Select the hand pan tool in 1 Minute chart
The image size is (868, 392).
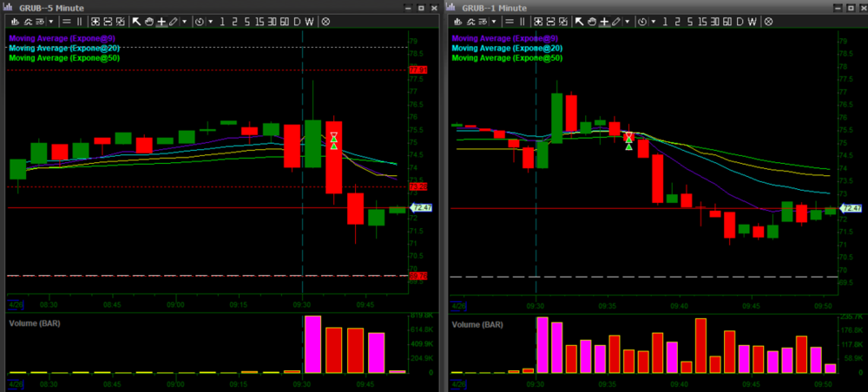pos(592,21)
